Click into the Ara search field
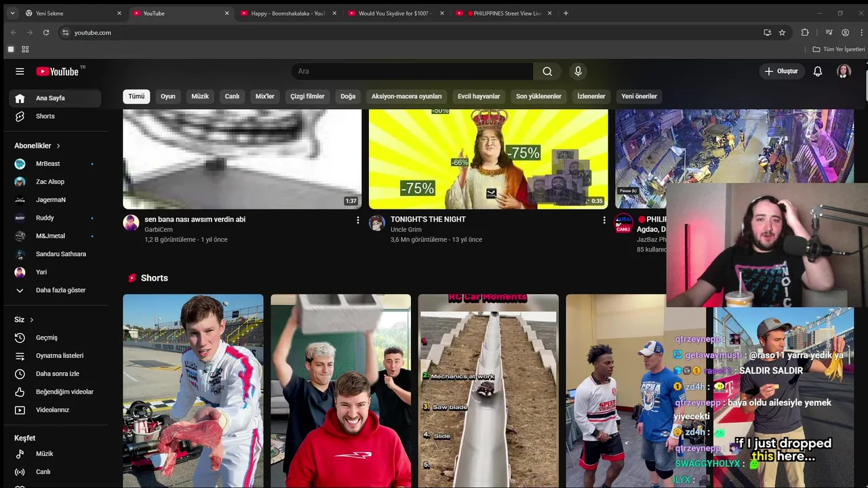Screen dimensions: 868x488 [412, 71]
